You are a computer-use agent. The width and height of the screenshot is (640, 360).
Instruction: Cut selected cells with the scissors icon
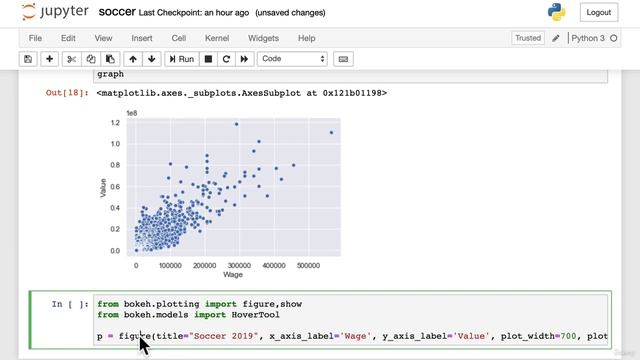[71, 59]
